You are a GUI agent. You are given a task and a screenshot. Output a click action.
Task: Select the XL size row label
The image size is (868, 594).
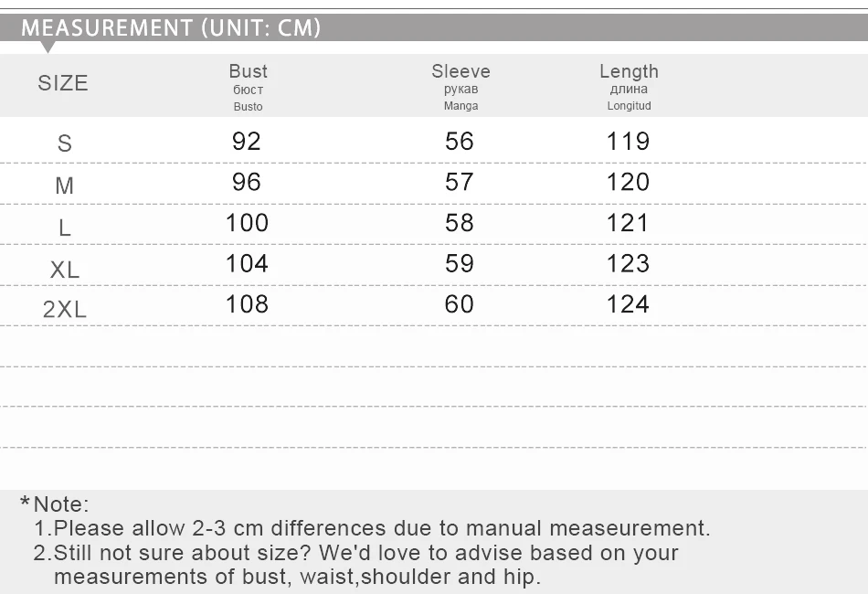(65, 270)
